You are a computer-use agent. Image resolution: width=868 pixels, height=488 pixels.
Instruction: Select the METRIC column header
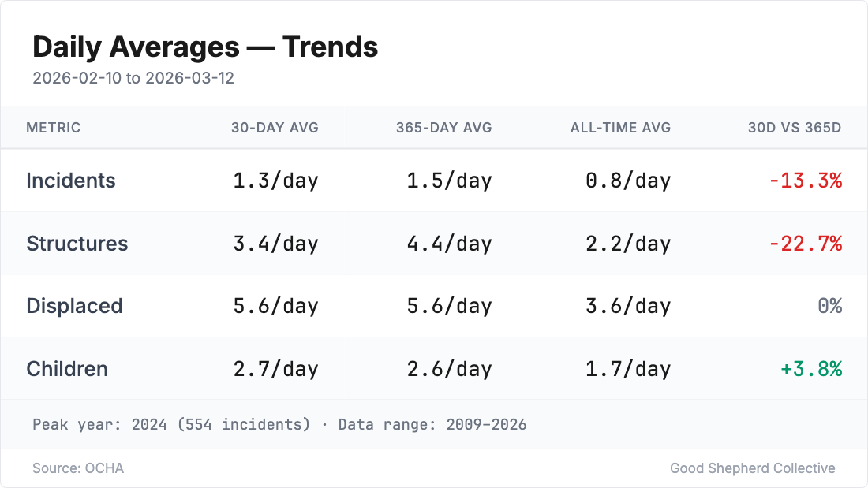(53, 128)
